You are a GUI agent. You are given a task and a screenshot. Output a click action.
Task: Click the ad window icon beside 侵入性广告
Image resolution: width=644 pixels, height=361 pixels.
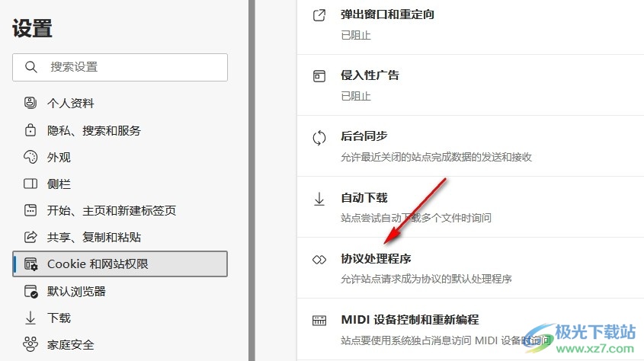(x=319, y=76)
